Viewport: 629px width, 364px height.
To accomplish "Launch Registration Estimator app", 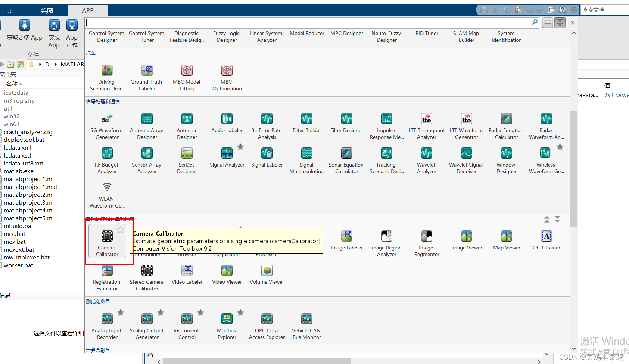I will point(107,278).
